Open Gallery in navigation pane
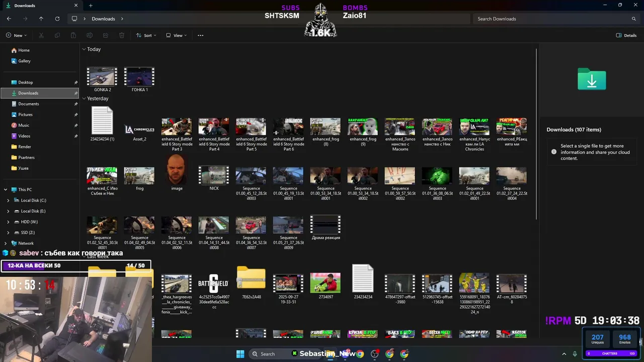 point(40,61)
